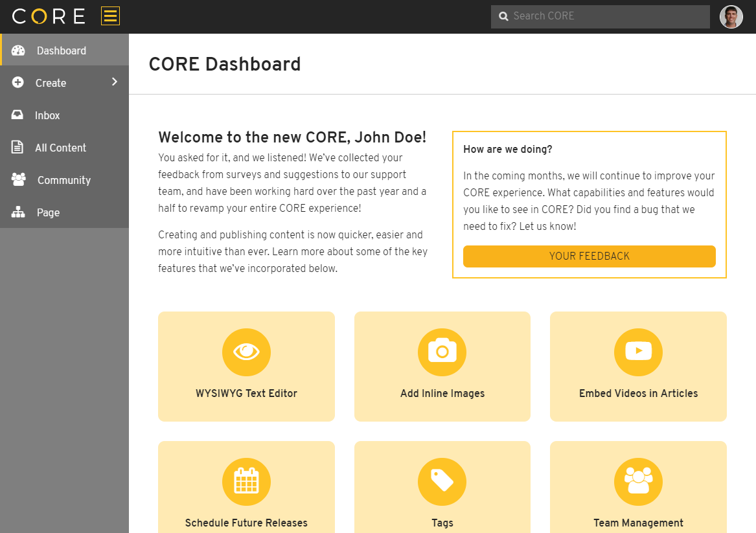Toggle the hamburger menu sidebar button
This screenshot has height=533, width=756.
point(110,16)
